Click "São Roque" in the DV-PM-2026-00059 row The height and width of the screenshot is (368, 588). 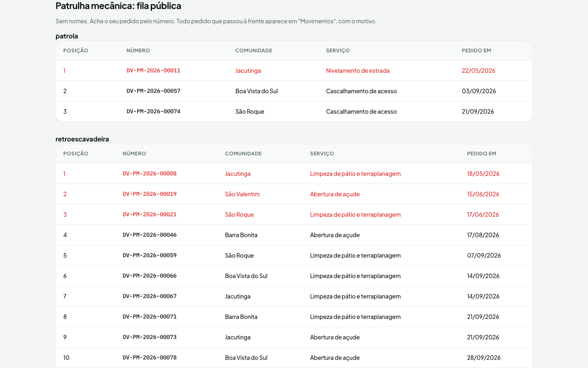239,255
